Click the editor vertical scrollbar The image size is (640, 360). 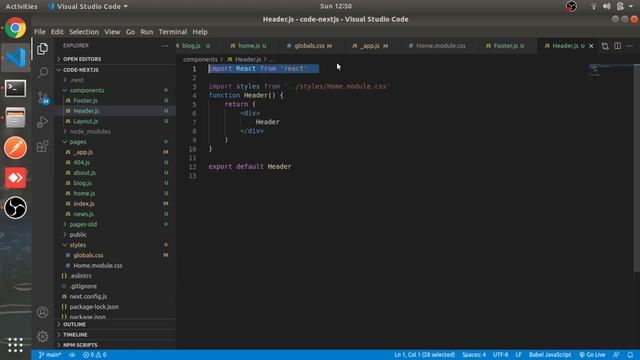(x=637, y=167)
